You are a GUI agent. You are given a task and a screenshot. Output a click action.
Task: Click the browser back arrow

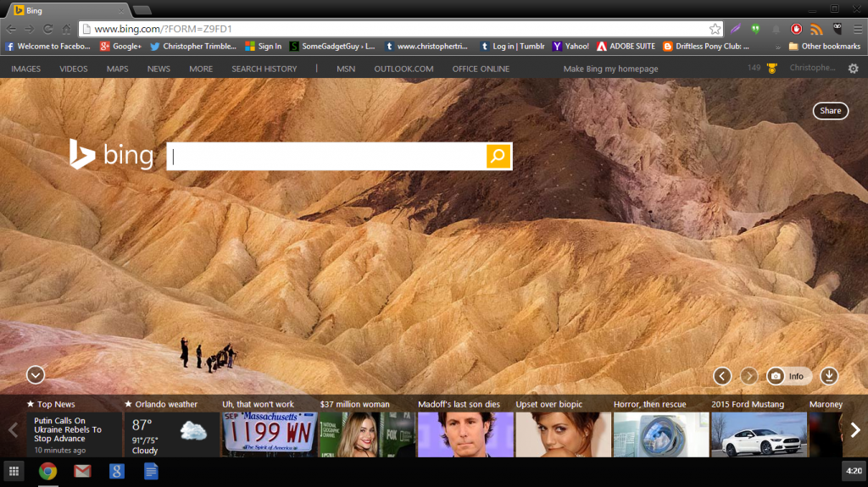click(x=11, y=29)
